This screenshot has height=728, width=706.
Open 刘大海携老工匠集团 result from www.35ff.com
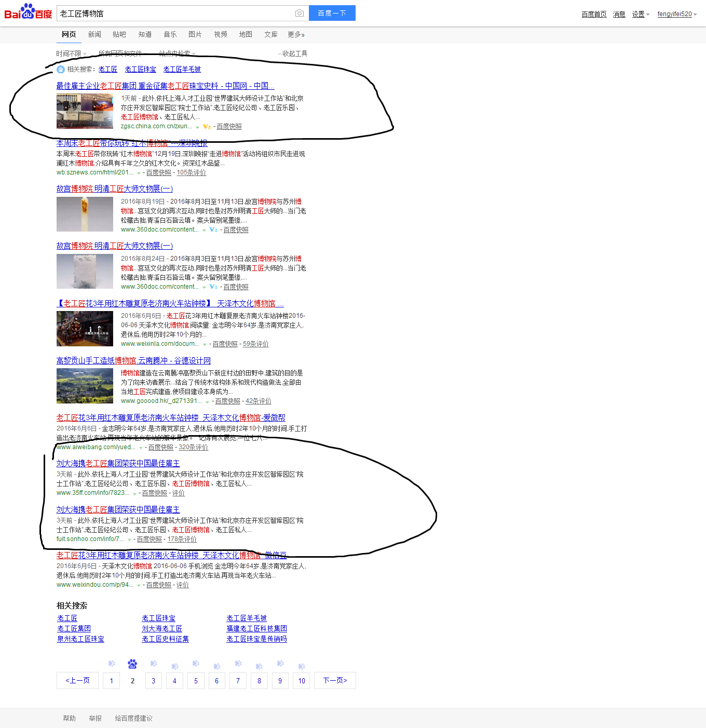pyautogui.click(x=118, y=463)
